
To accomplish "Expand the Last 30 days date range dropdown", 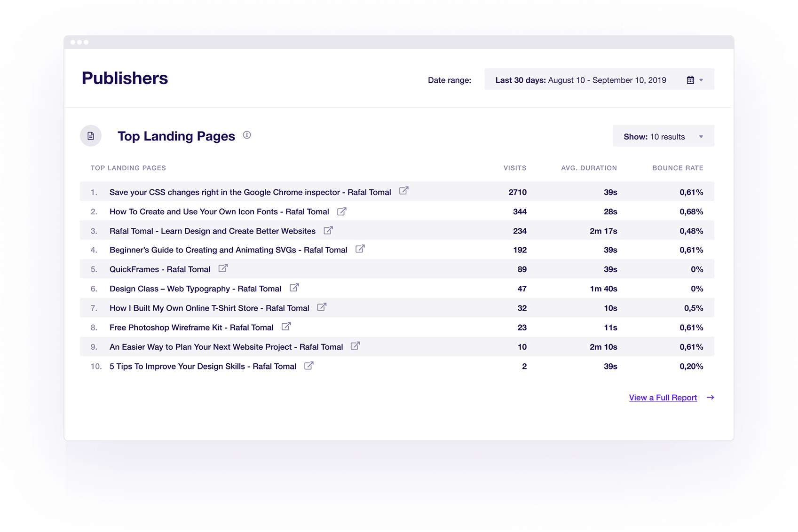I will (x=580, y=80).
